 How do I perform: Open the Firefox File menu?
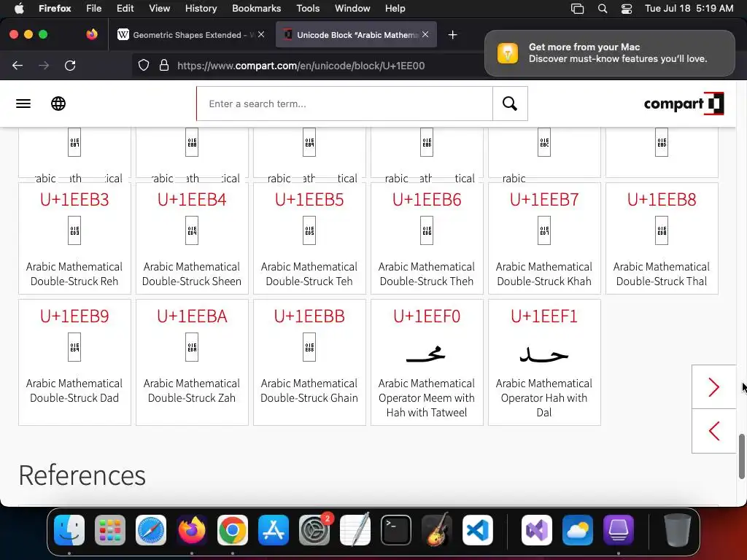(x=94, y=9)
